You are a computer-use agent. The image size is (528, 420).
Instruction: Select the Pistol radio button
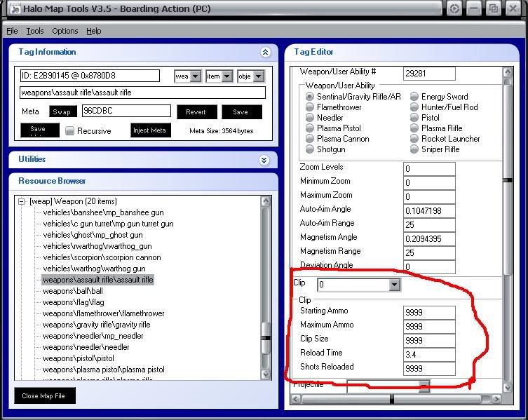pos(414,118)
